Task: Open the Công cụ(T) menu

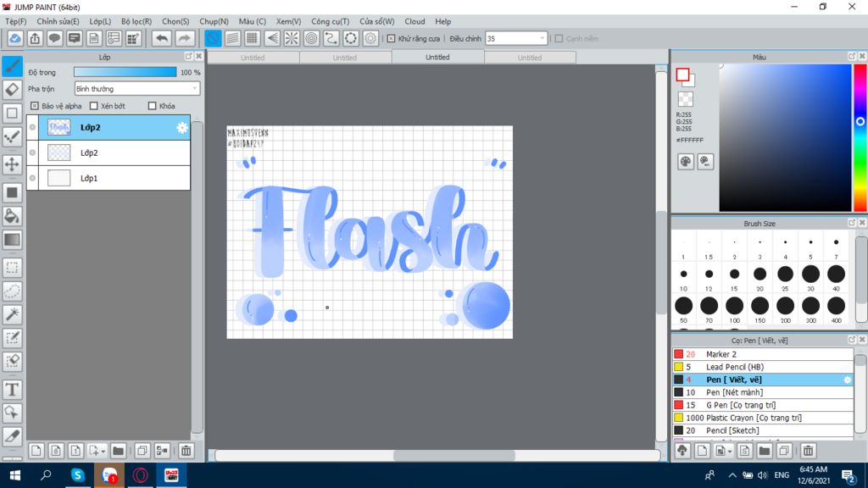Action: tap(330, 21)
